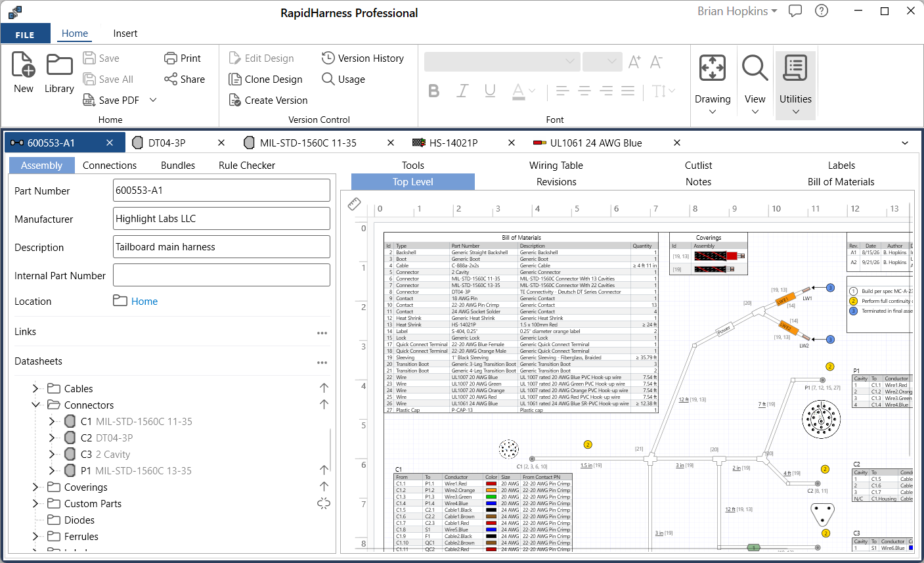Follow the Home location link

[144, 302]
